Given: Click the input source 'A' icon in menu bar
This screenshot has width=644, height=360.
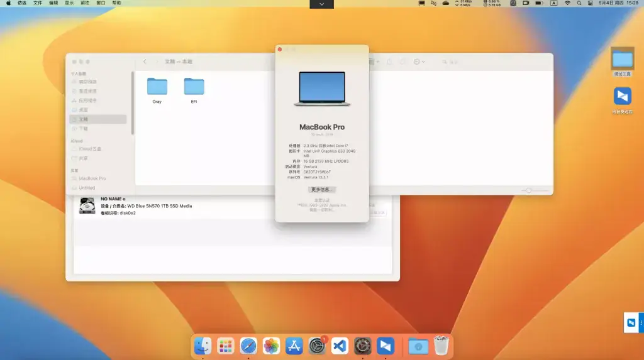Looking at the screenshot, I should (553, 3).
